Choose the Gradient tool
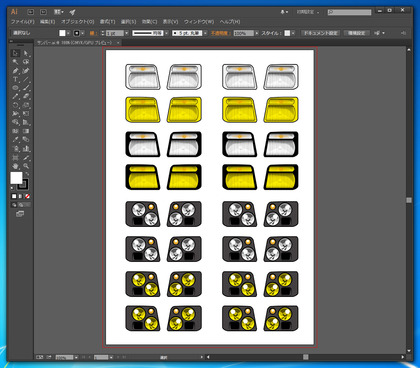This screenshot has height=368, width=420. click(x=26, y=131)
